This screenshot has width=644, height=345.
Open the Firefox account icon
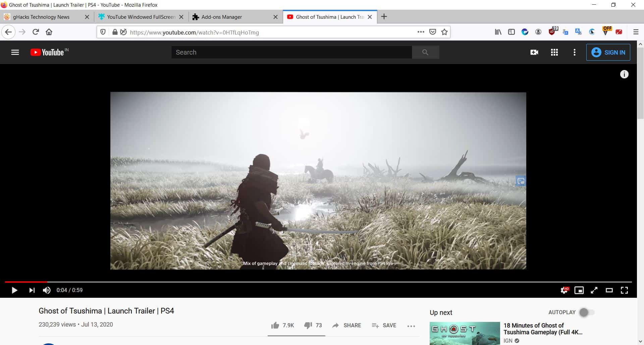click(538, 32)
